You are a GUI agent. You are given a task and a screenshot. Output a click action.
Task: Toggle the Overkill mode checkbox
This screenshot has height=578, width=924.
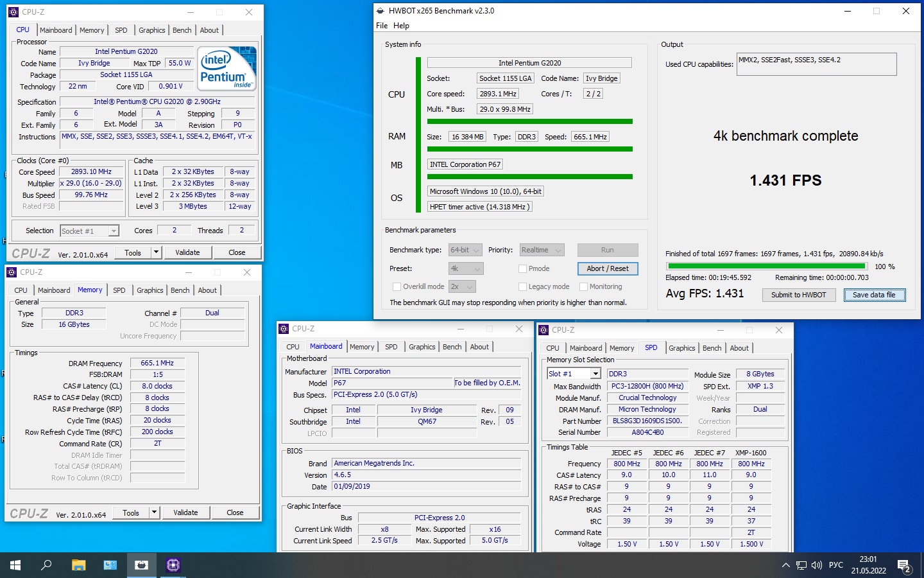tap(397, 287)
